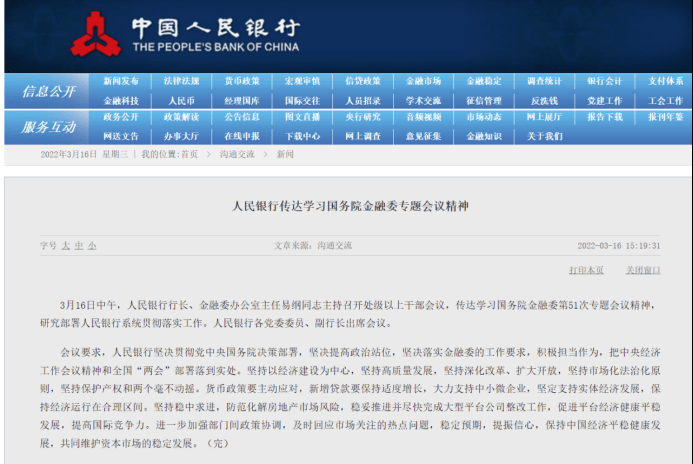Open 调查统计 in the top navigation
This screenshot has height=464, width=693.
pos(544,81)
